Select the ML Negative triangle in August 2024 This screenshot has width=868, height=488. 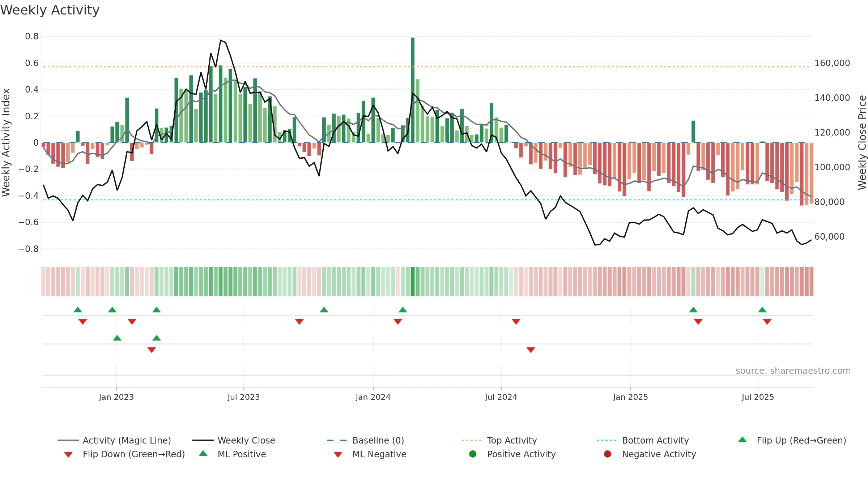pos(531,350)
